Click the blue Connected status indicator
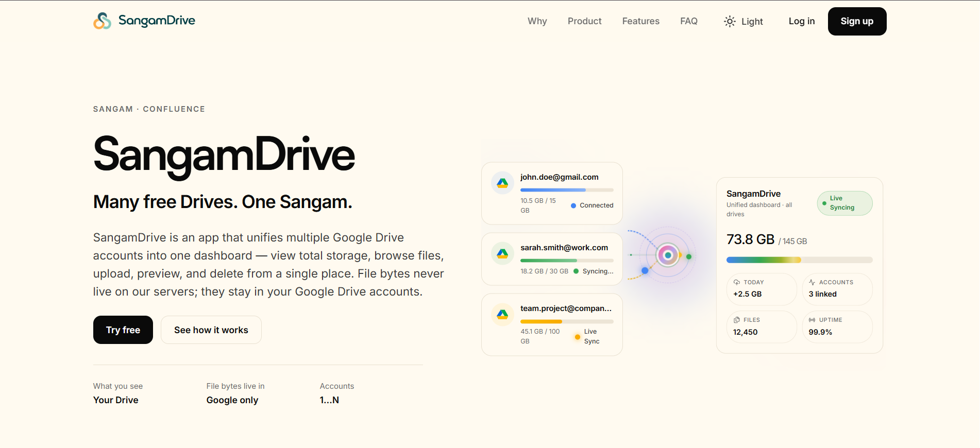This screenshot has width=980, height=448. tap(592, 205)
